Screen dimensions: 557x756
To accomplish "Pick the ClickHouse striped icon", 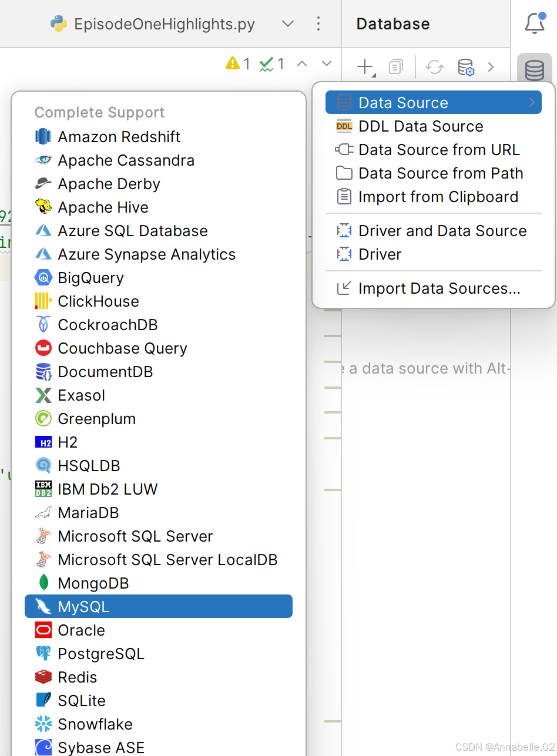I will tap(43, 301).
